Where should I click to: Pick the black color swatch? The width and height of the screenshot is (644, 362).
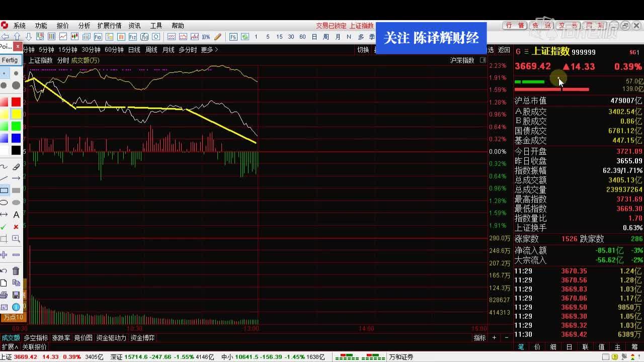16,150
